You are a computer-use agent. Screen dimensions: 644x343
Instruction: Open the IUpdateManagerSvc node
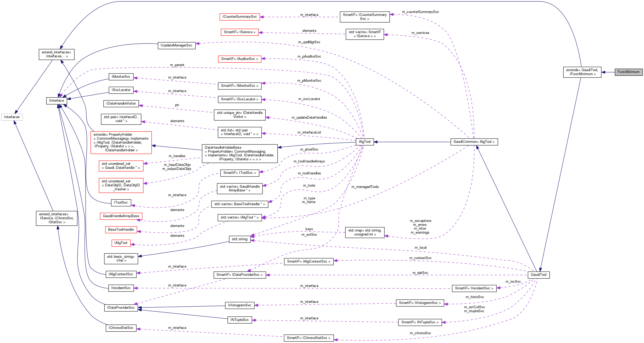click(176, 45)
